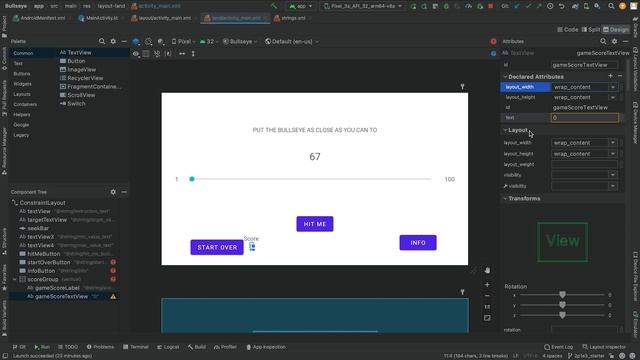Click the build hammer icon

[x=274, y=6]
